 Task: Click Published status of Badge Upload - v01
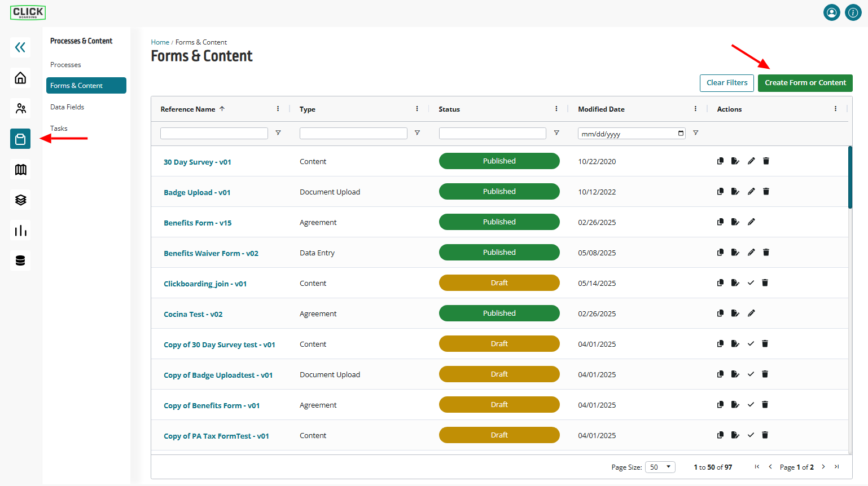[499, 192]
